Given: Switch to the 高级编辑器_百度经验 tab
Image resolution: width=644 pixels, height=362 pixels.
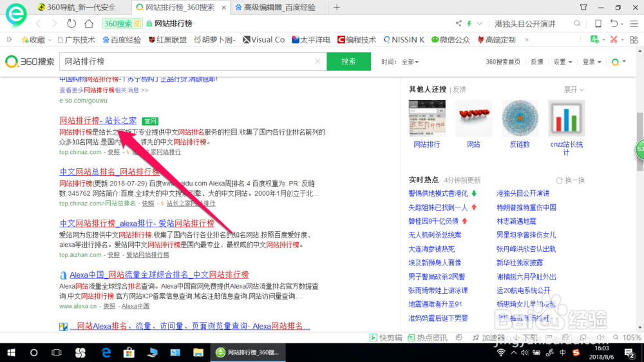Looking at the screenshot, I should point(275,7).
